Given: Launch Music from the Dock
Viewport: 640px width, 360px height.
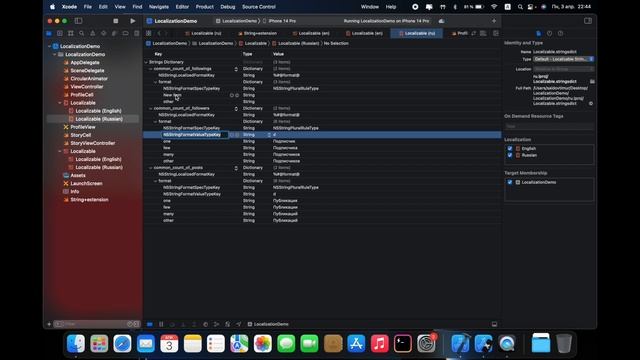Looking at the screenshot, I should (380, 344).
